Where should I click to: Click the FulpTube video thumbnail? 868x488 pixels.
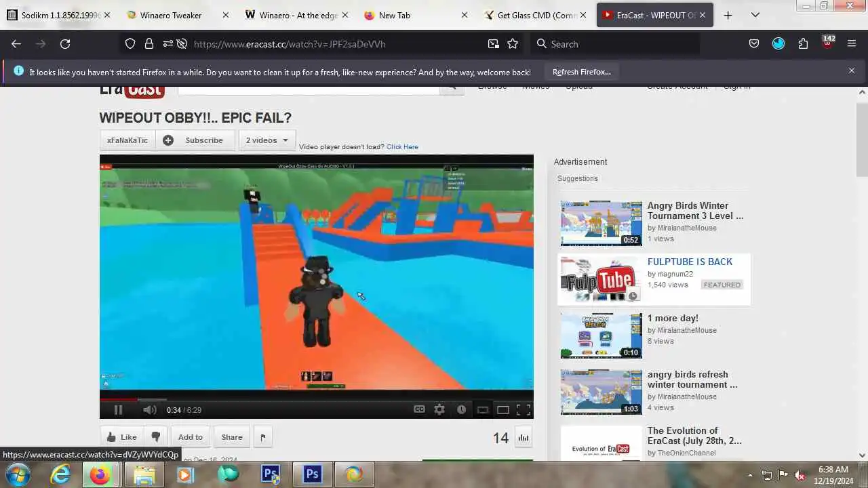coord(601,279)
